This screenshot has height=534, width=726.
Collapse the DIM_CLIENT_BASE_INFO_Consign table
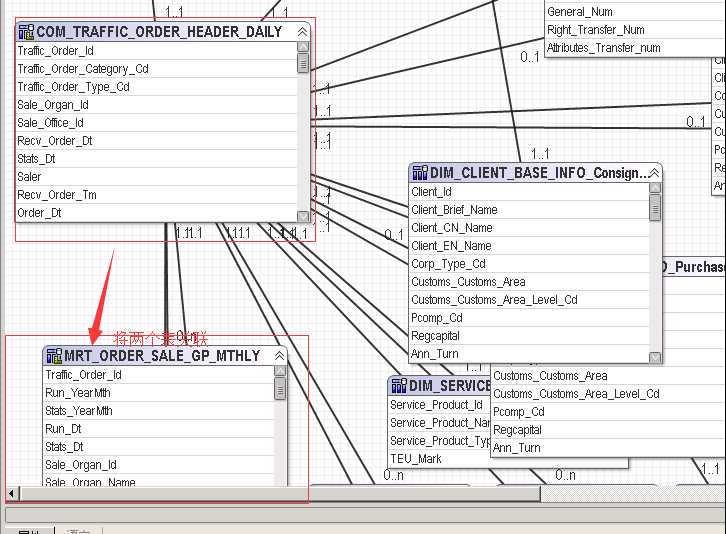(x=654, y=173)
